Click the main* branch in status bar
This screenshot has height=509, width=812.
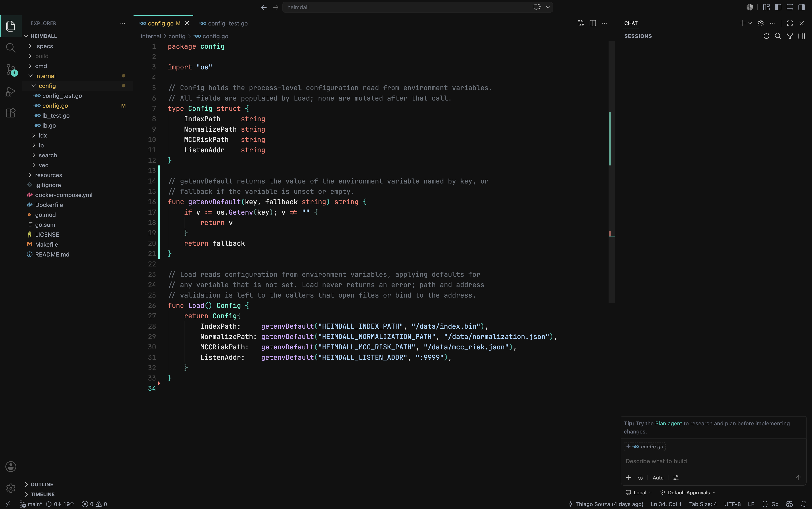[x=31, y=504]
